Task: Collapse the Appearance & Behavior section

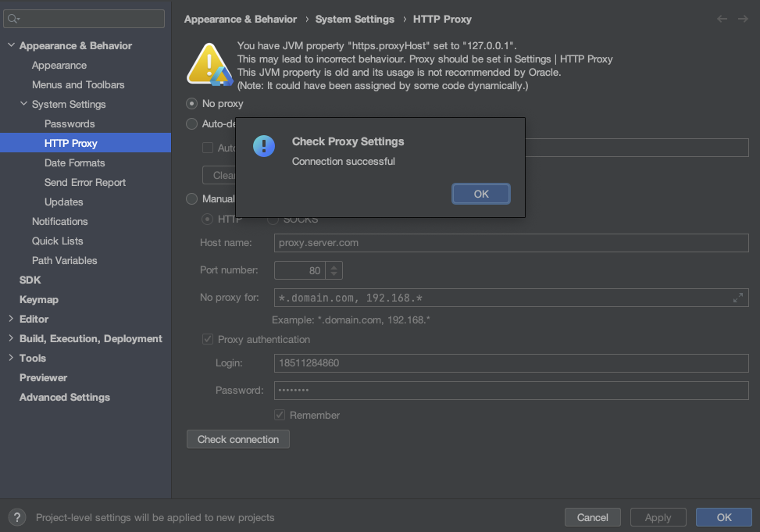Action: coord(11,45)
